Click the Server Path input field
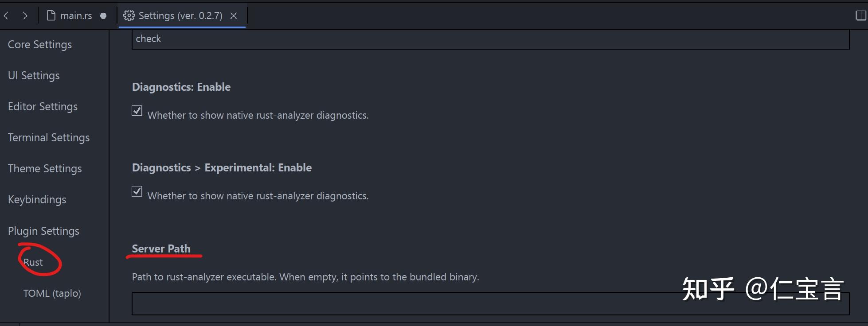 [399, 304]
